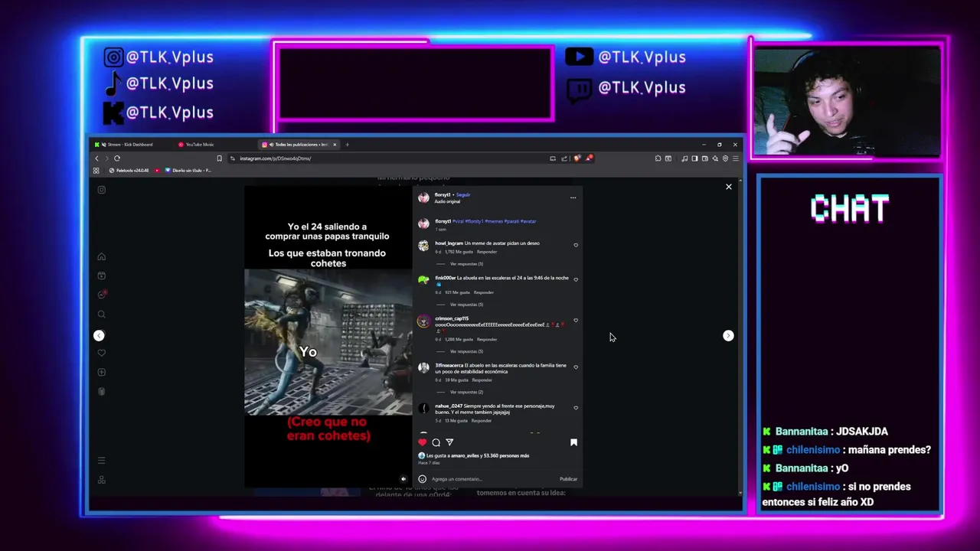980x551 pixels.
Task: Toggle the video mute speaker button
Action: coord(403,479)
